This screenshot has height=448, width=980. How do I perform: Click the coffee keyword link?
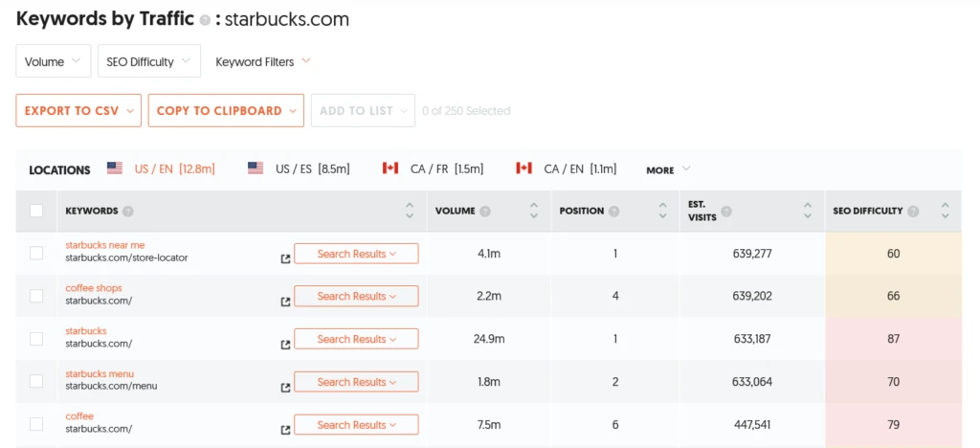click(x=79, y=416)
